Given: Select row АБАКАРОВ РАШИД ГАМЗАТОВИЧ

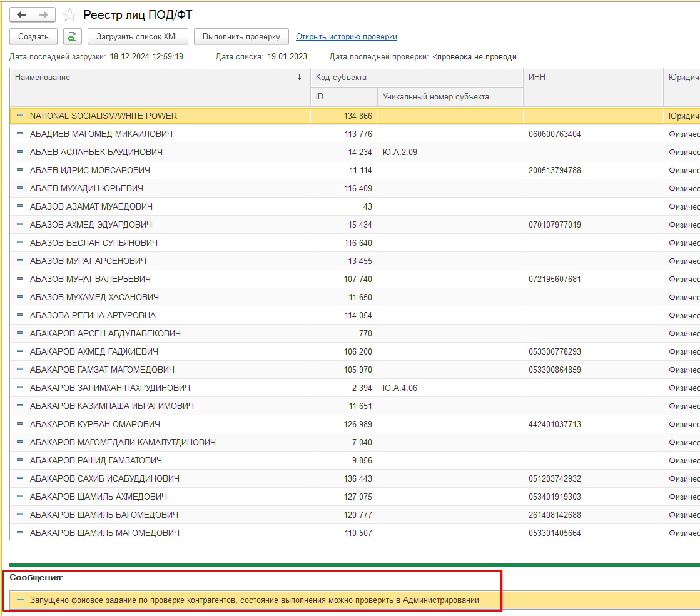Looking at the screenshot, I should tap(355, 460).
